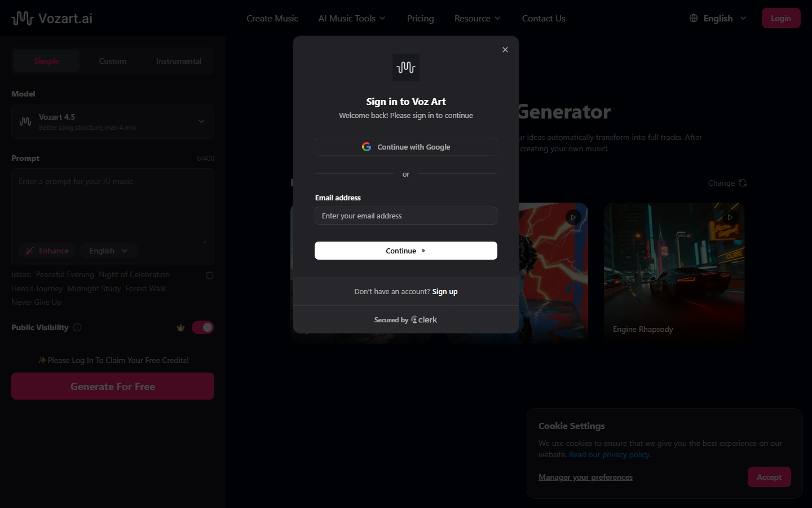Click the Vozart.ai waveform logo
812x508 pixels.
pos(22,17)
